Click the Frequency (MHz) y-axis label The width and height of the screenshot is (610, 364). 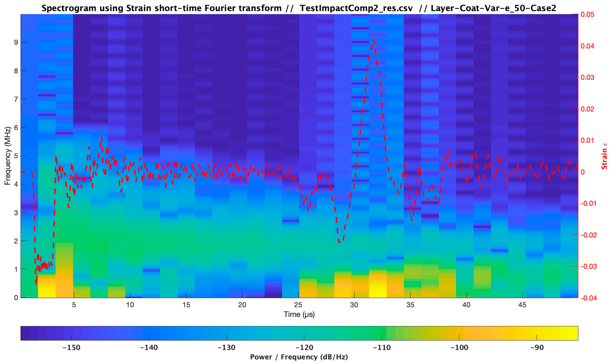tap(8, 156)
